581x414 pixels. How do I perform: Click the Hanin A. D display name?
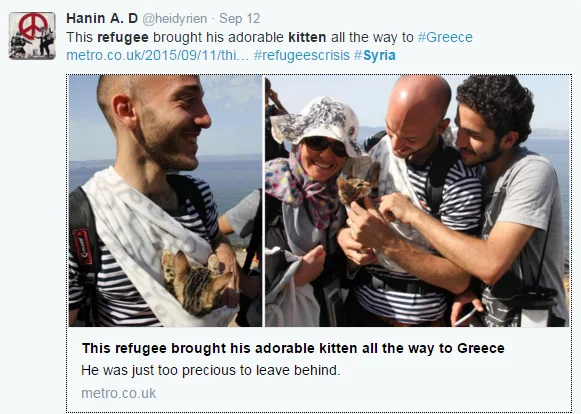102,18
